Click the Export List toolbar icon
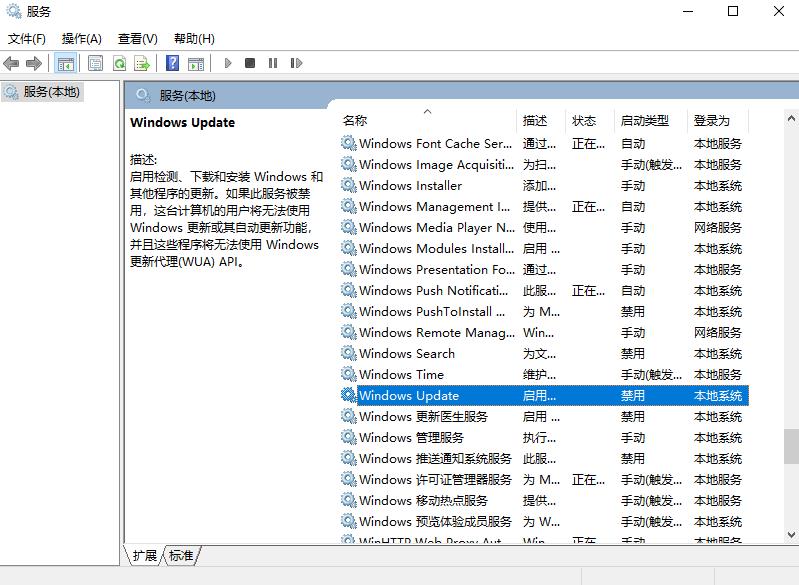The width and height of the screenshot is (799, 585). click(x=142, y=63)
